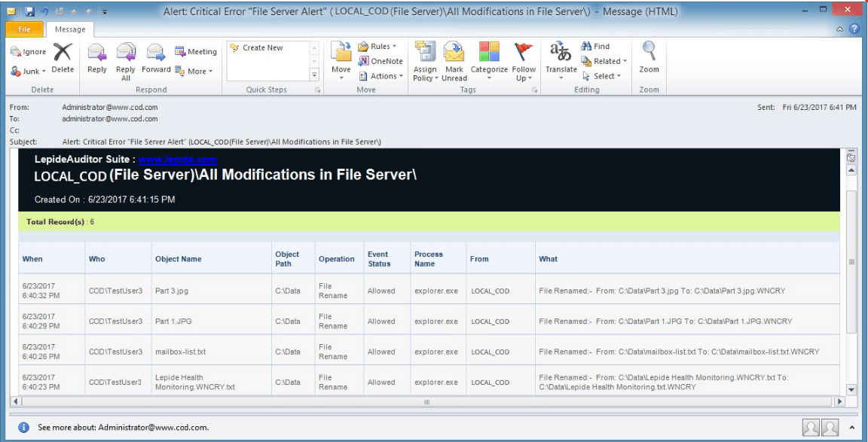Click the horizontal scrollbar thumb
Viewport: 868px width, 442px height.
426,401
